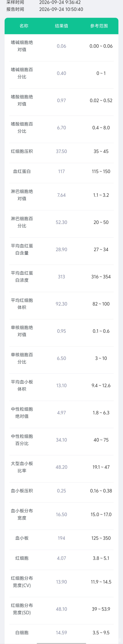Select the 单核细胞绝对值 value 0.95
123x644 pixels.
[62, 331]
